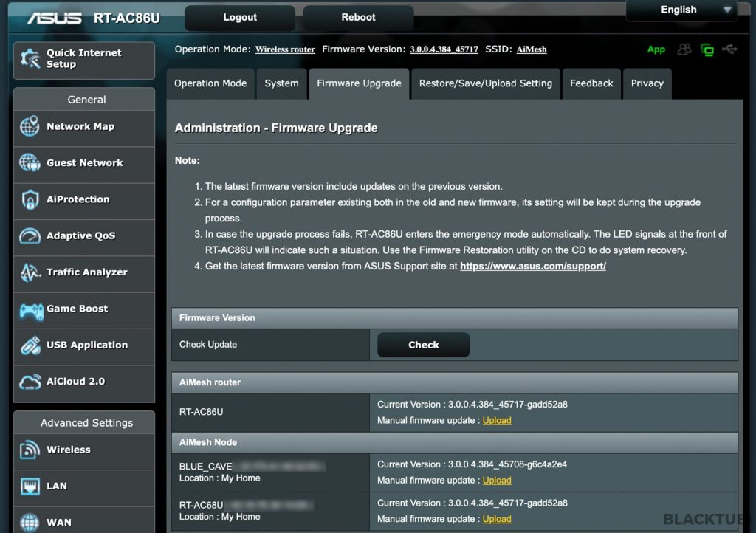This screenshot has width=756, height=533.
Task: Click the Reboot button
Action: click(x=358, y=18)
